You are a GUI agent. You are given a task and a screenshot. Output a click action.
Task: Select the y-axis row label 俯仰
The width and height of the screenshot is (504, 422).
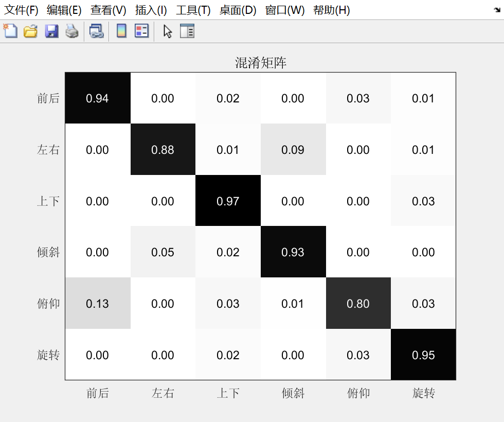coord(48,303)
